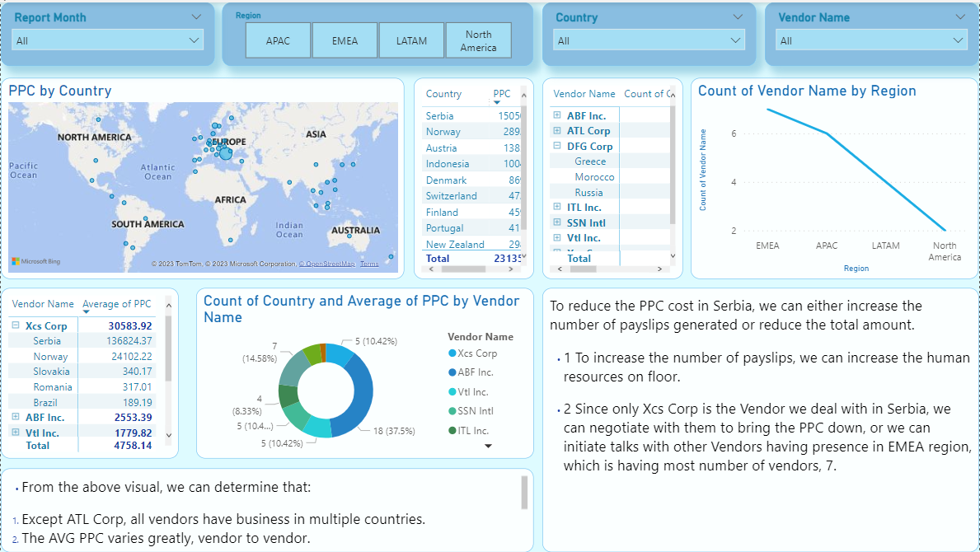Select the LATAM region tile
The height and width of the screenshot is (552, 980).
point(411,40)
